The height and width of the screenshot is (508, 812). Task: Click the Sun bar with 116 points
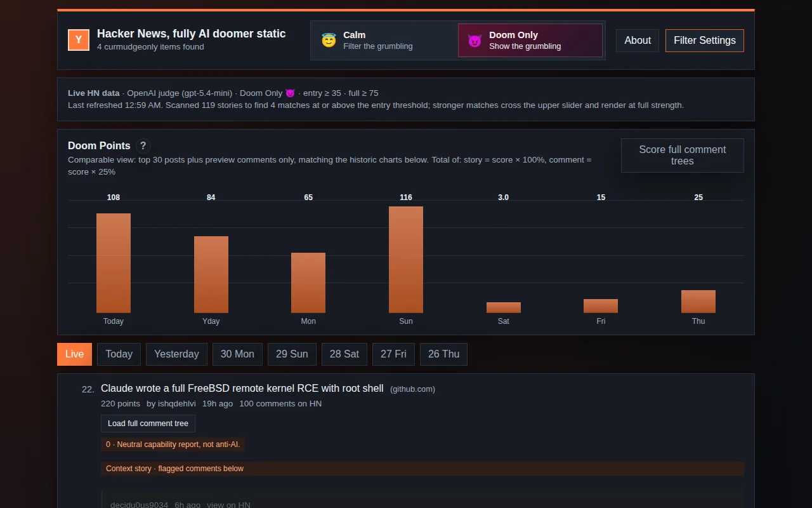pos(406,260)
